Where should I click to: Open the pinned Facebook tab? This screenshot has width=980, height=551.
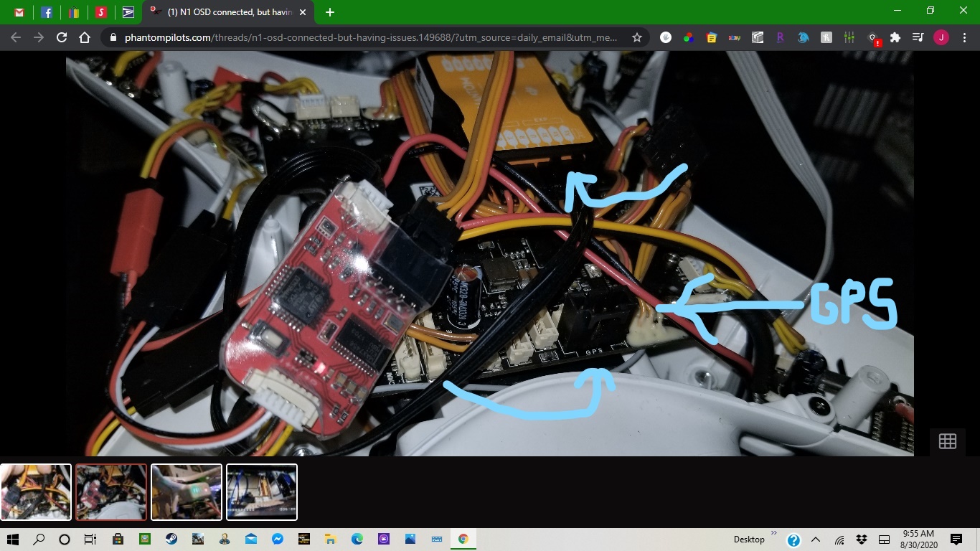tap(47, 12)
